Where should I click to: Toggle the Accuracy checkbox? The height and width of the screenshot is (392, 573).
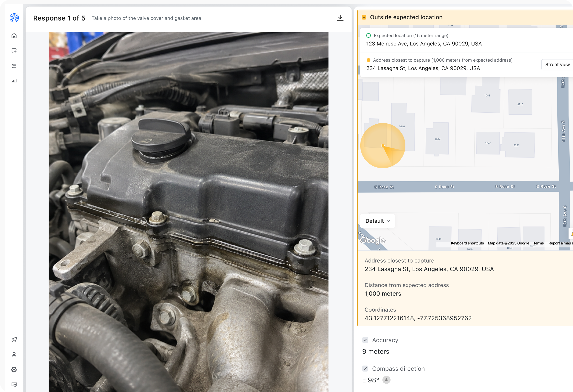click(x=365, y=340)
